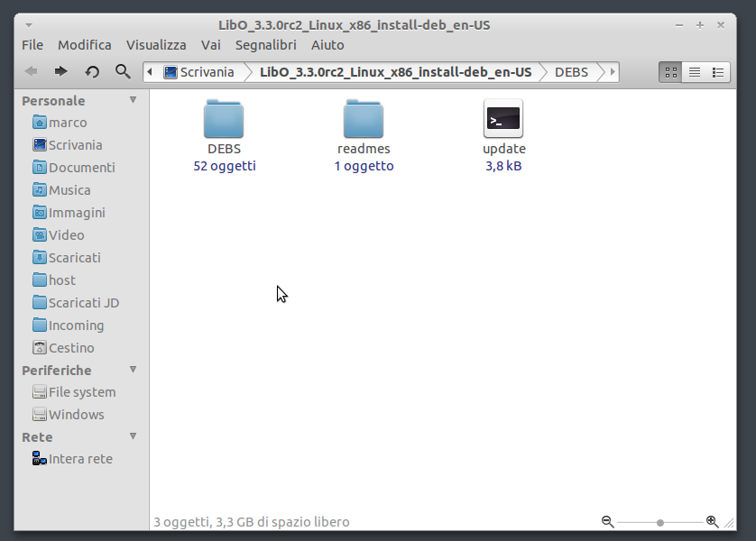Screen dimensions: 756x541
Task: Open the window menu arrow in titlebar
Action: (29, 25)
